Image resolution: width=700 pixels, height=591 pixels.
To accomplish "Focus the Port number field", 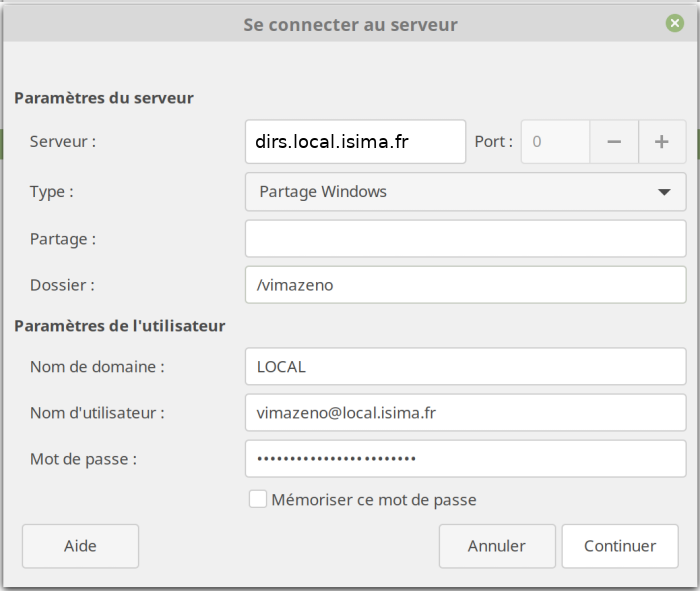I will point(555,142).
